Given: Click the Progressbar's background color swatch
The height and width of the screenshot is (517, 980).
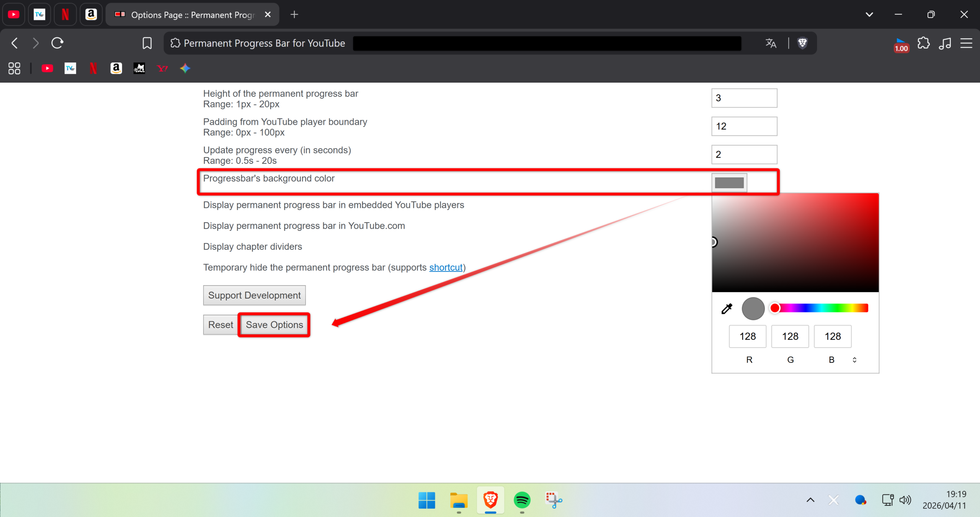Looking at the screenshot, I should (x=729, y=183).
